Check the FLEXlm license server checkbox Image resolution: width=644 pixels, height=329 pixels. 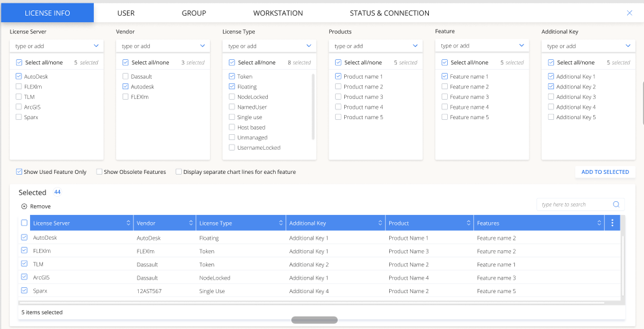pyautogui.click(x=19, y=87)
